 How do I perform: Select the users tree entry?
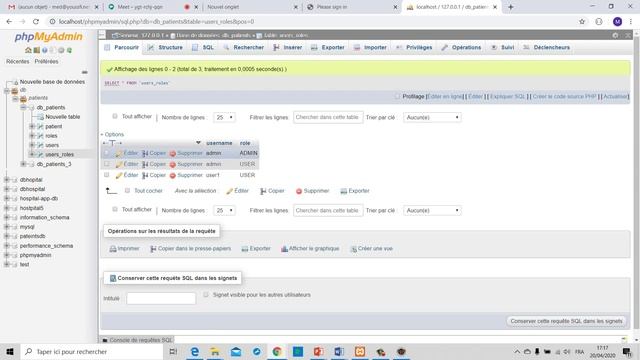tap(52, 145)
